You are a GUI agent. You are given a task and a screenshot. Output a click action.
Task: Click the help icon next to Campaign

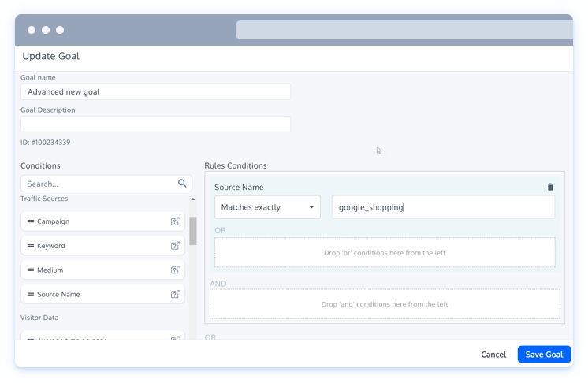[x=175, y=221]
